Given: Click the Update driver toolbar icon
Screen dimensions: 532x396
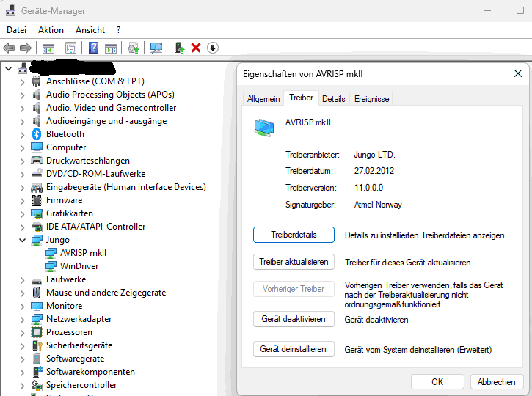Looking at the screenshot, I should (x=134, y=48).
